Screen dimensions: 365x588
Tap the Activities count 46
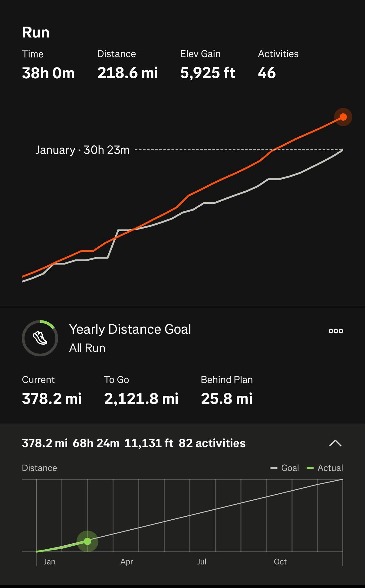(x=267, y=73)
